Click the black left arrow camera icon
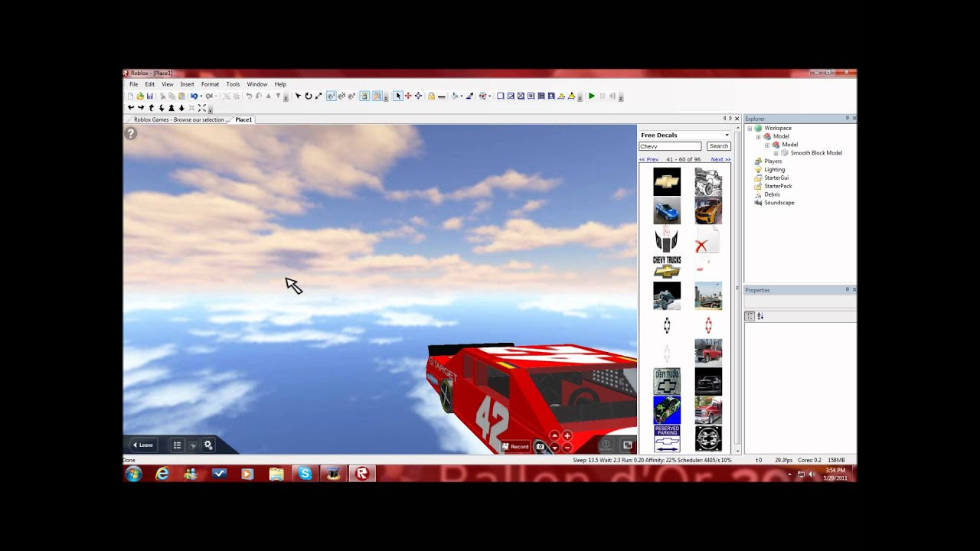Viewport: 980px width, 551px height. [x=130, y=107]
